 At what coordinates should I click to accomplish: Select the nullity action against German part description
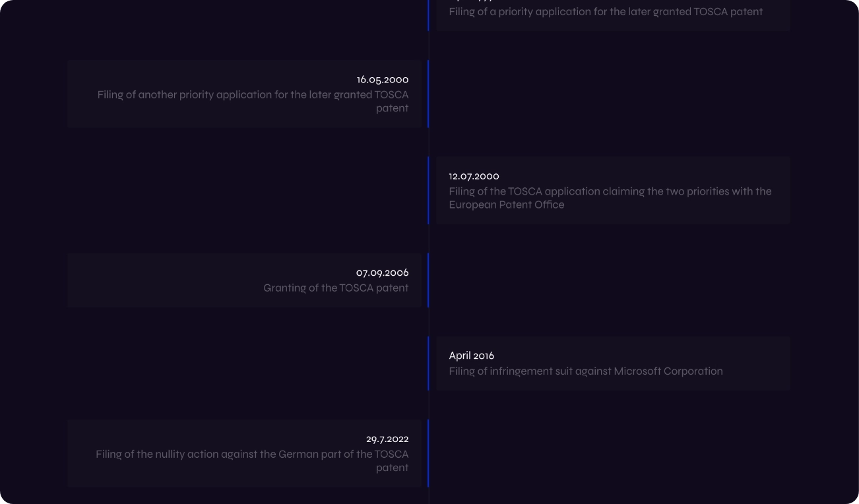(252, 461)
